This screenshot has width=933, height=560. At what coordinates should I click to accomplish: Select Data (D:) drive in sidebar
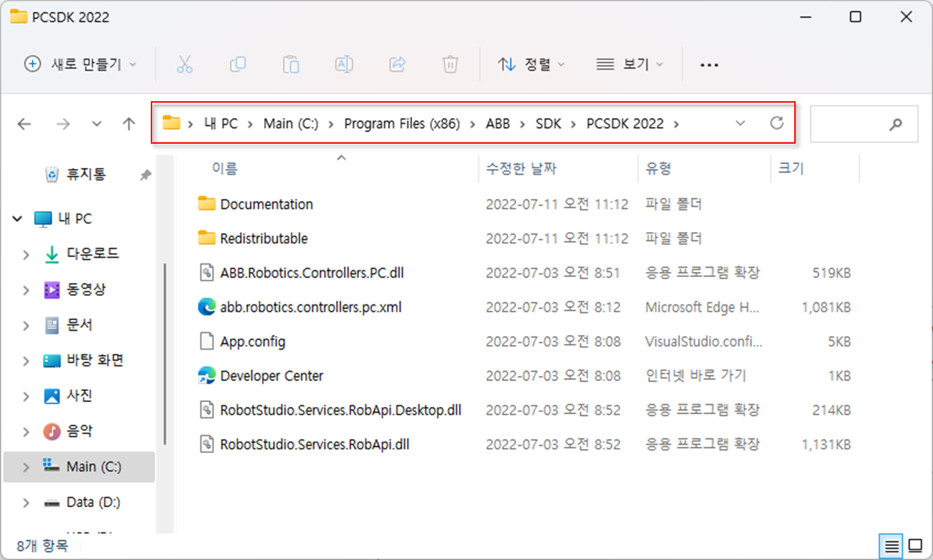click(x=93, y=503)
